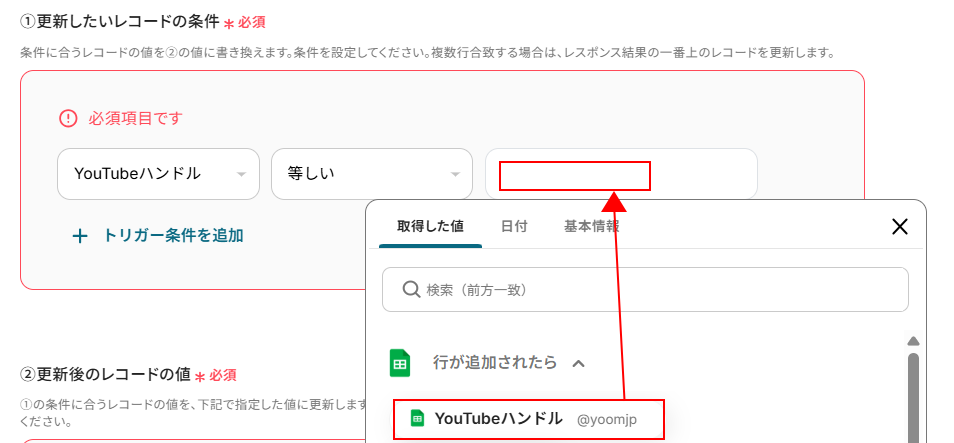Click the popup scrollbar up arrow

913,341
